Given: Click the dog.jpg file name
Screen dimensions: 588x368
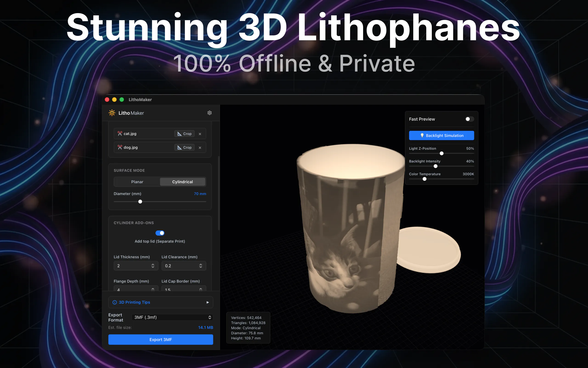Looking at the screenshot, I should click(130, 147).
